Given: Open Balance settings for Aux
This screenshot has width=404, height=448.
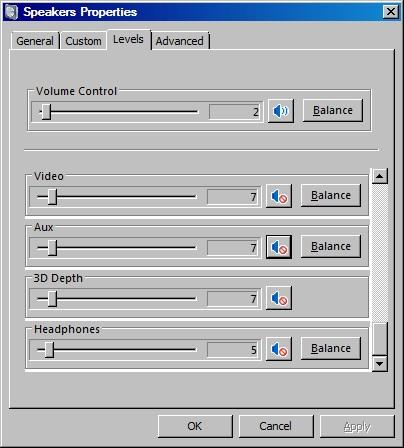Looking at the screenshot, I should point(331,246).
